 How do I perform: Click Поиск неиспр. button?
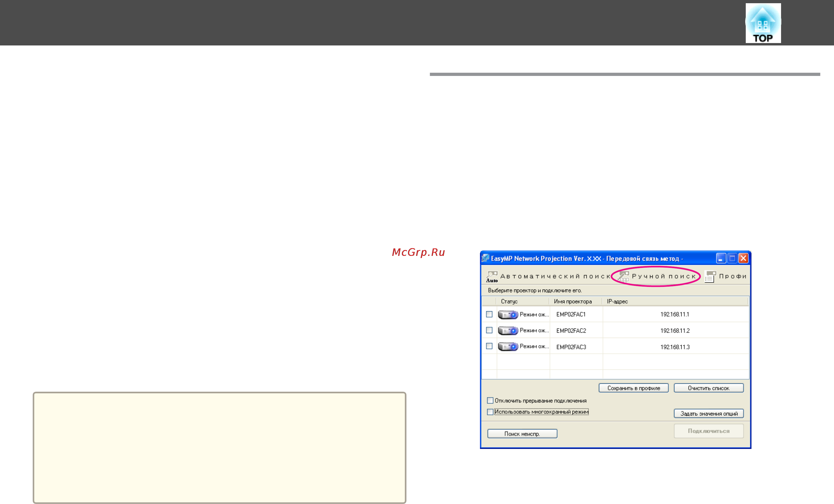coord(522,434)
